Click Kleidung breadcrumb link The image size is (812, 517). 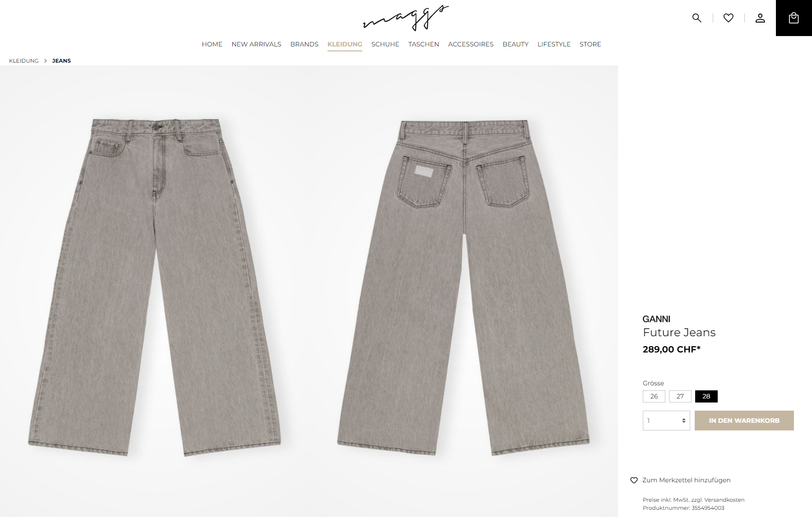tap(24, 61)
